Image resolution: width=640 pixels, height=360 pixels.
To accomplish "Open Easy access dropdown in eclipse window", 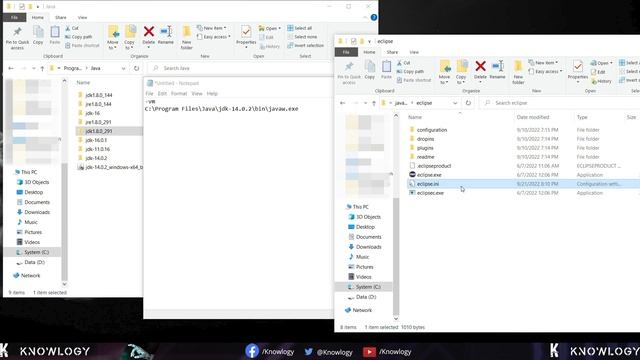I will [x=545, y=71].
